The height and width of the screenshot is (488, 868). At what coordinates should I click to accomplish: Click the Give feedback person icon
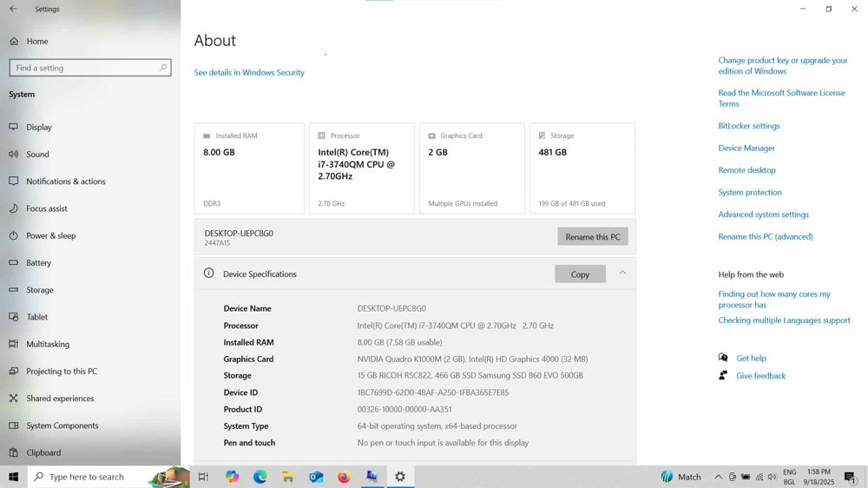(723, 376)
